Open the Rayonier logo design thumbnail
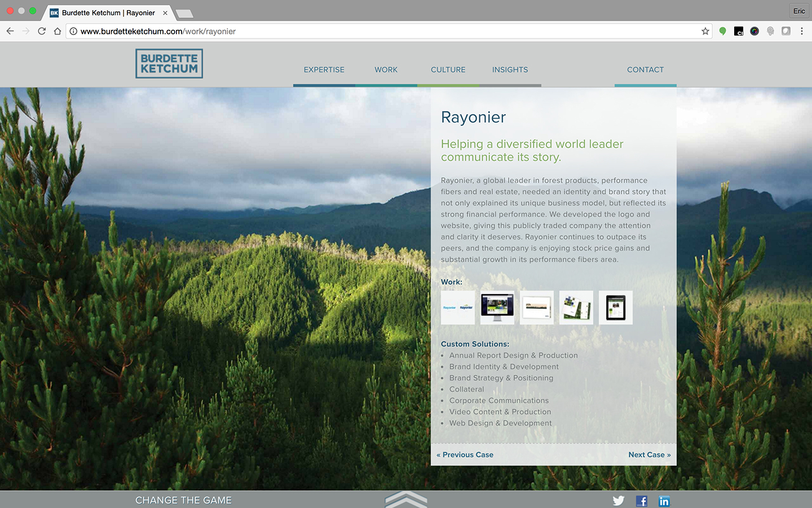The width and height of the screenshot is (812, 508). point(457,308)
